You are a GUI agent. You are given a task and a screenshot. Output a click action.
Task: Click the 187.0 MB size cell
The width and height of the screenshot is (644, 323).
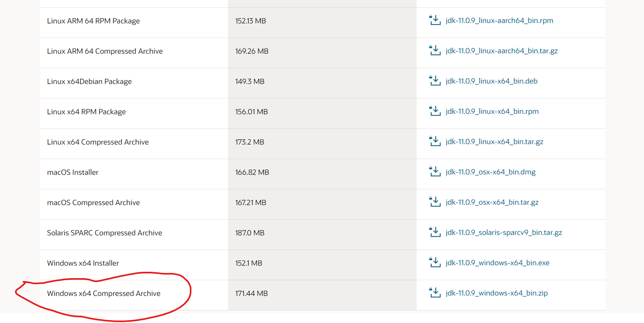pos(322,235)
